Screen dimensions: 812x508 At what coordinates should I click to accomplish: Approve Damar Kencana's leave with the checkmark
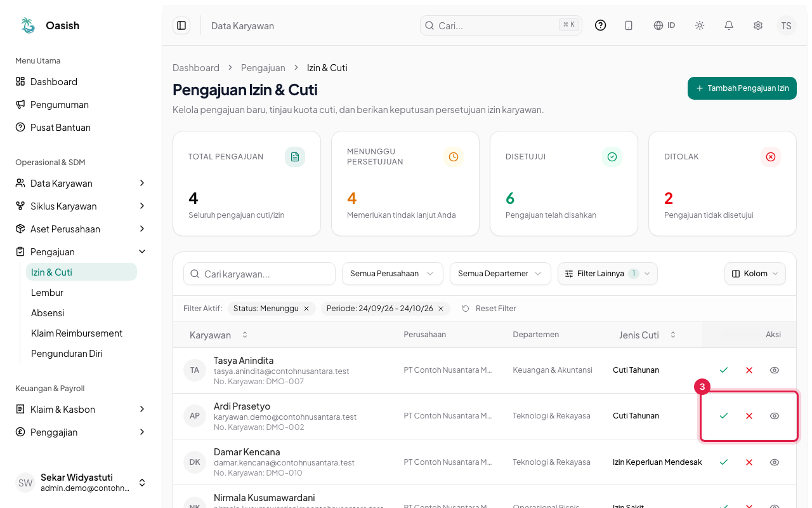pyautogui.click(x=724, y=462)
